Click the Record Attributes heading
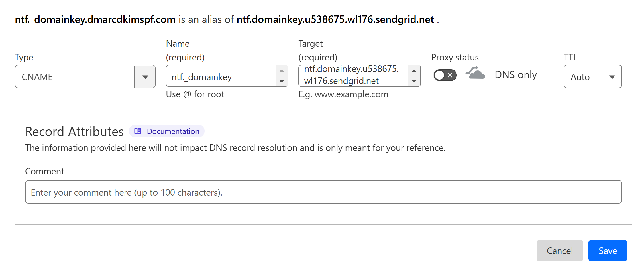Screen dimensions: 644x266 (x=74, y=131)
